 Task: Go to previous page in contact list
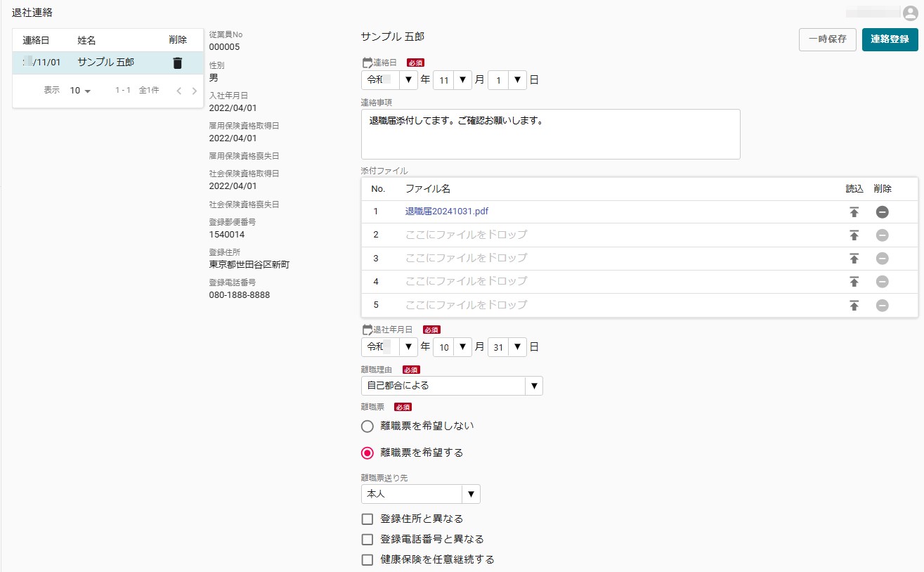coord(178,91)
